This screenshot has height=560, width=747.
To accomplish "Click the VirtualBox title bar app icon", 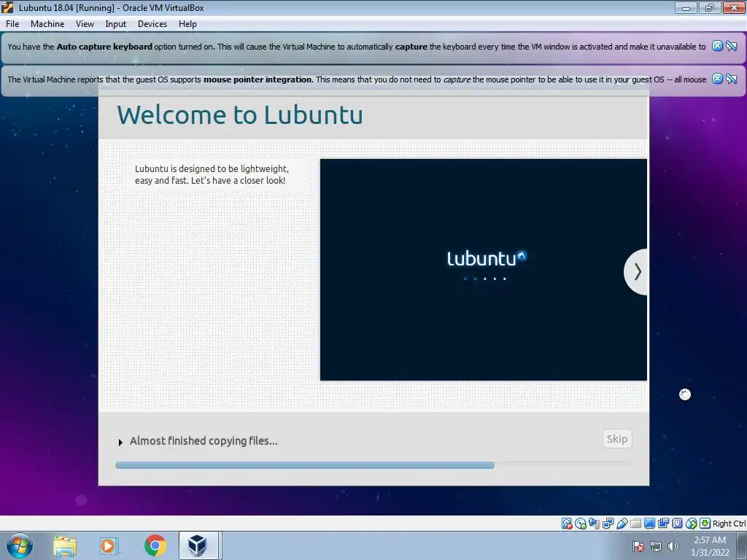I will [x=7, y=7].
